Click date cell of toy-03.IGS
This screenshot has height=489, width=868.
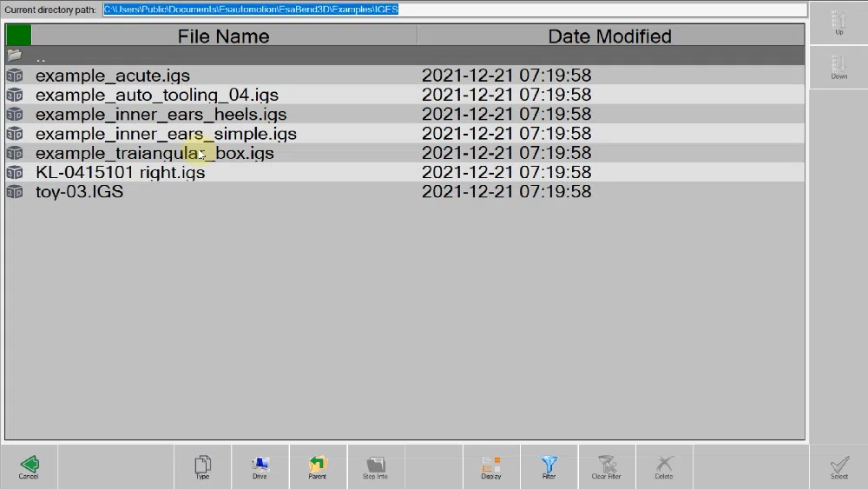[x=507, y=192]
